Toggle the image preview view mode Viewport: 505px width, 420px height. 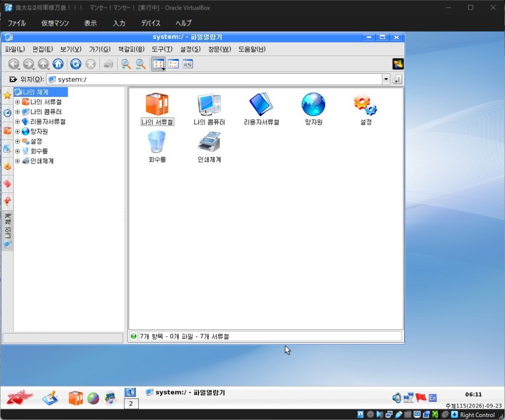tap(188, 64)
